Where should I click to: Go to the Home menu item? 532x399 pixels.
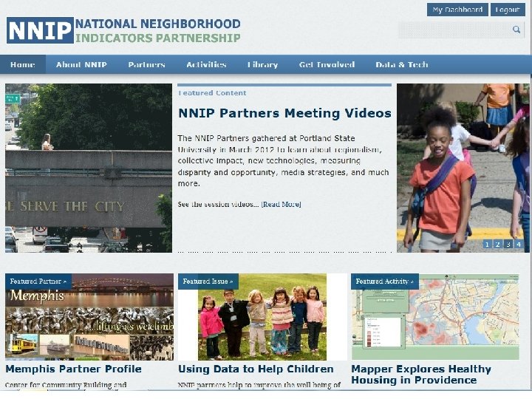tap(23, 64)
